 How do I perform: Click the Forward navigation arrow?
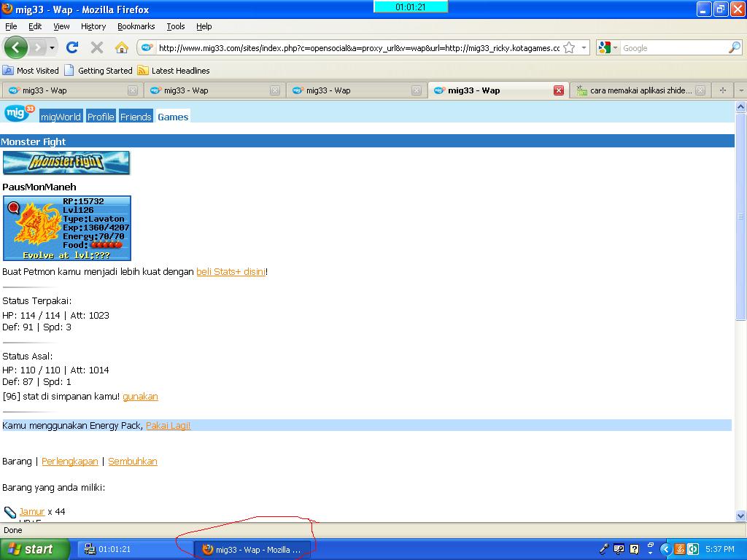(36, 47)
